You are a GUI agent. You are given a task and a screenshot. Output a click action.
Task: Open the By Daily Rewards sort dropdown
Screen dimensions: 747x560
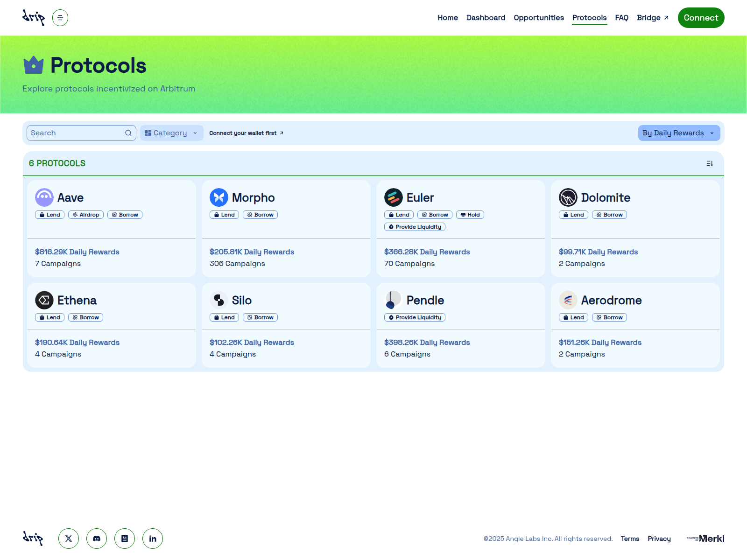click(x=679, y=133)
